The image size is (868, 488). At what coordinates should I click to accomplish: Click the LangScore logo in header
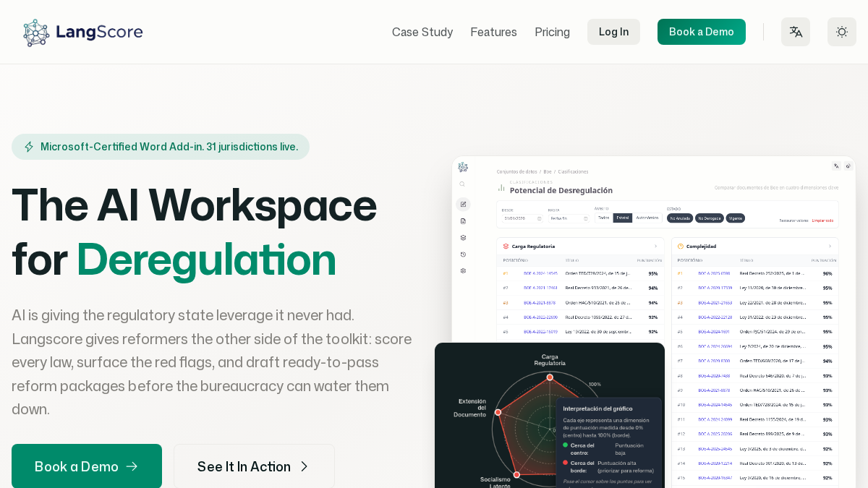pyautogui.click(x=83, y=32)
